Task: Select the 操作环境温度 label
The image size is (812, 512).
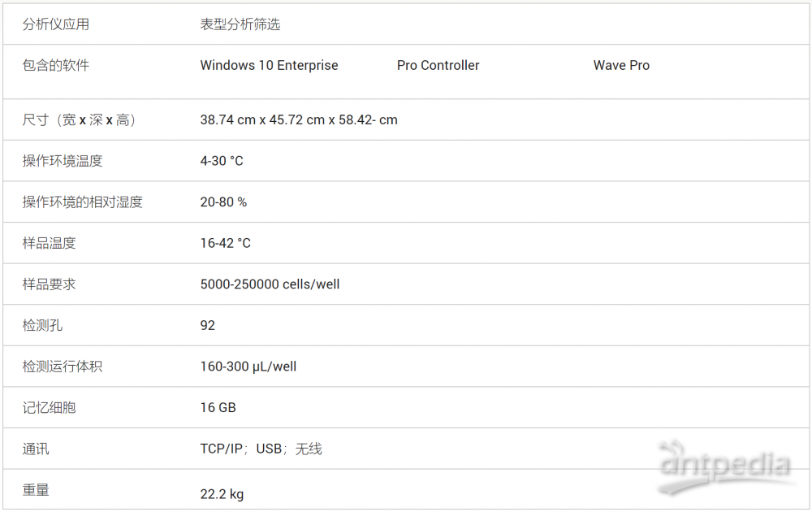Action: 63,161
